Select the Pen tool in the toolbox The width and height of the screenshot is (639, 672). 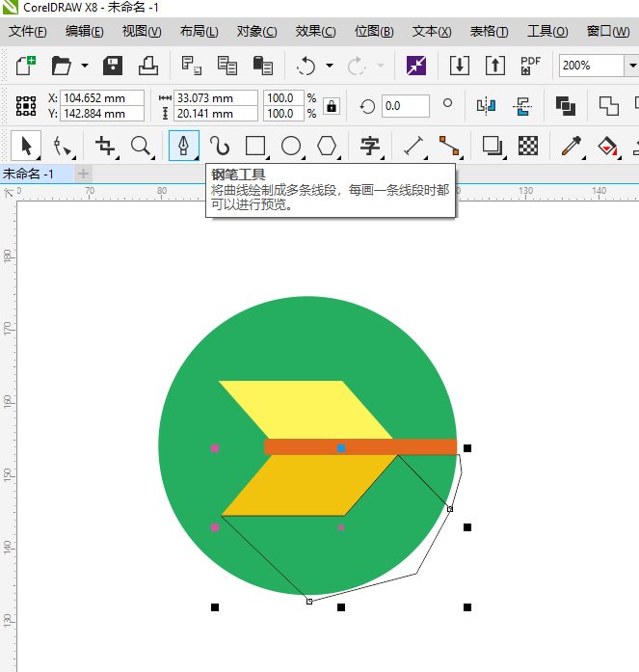coord(183,147)
